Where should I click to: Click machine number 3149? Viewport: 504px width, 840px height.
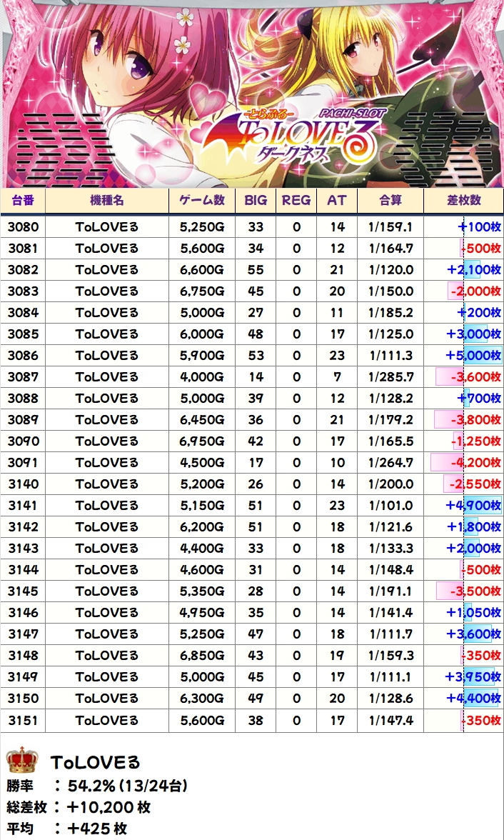tap(23, 677)
